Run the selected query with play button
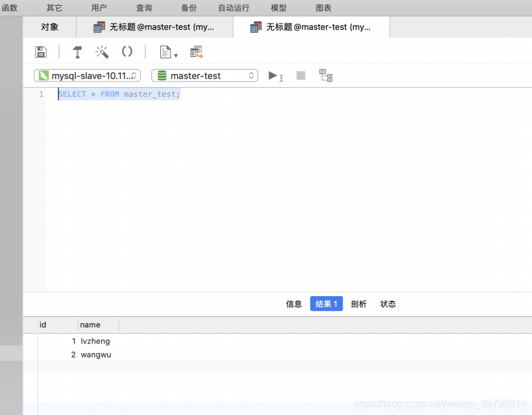Screen dimensions: 532x415 [x=275, y=76]
